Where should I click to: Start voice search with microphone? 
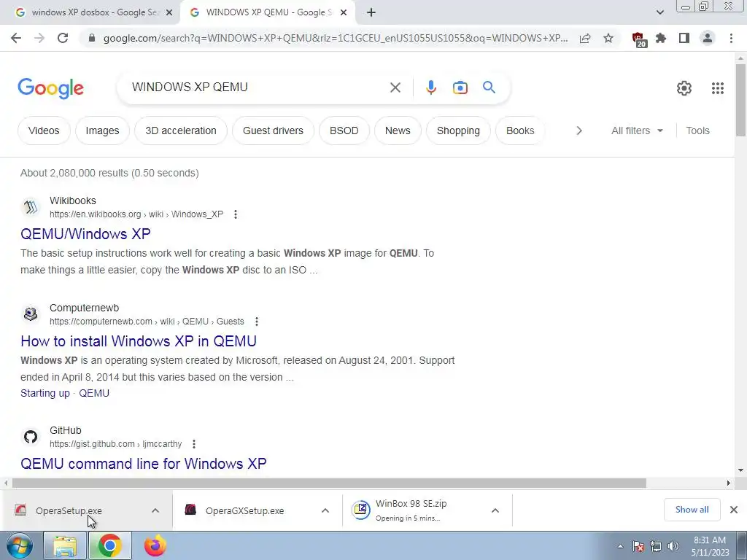pyautogui.click(x=430, y=87)
